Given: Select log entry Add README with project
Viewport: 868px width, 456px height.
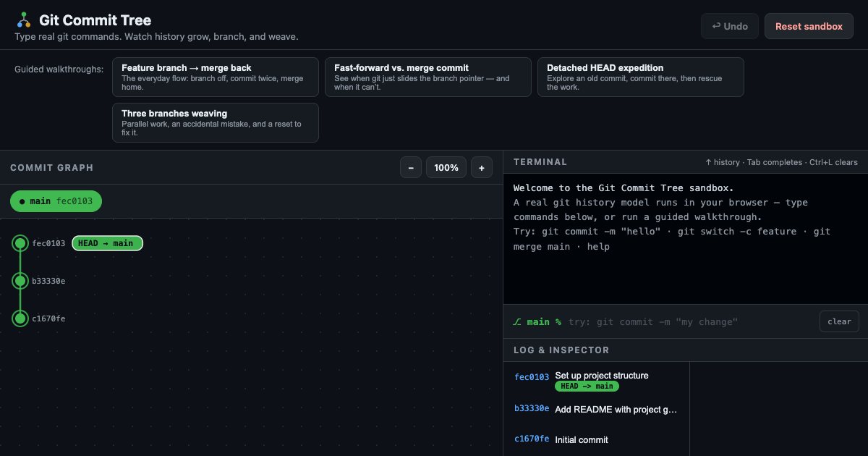Looking at the screenshot, I should pyautogui.click(x=596, y=409).
